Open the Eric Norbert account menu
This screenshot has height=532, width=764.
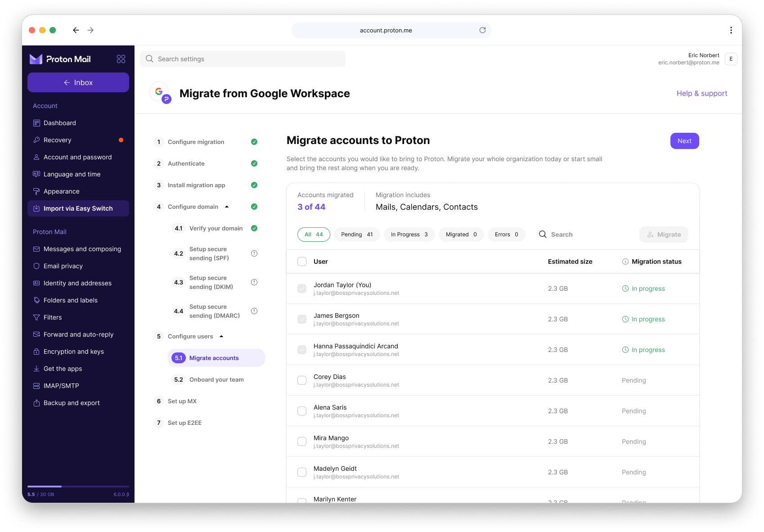731,59
